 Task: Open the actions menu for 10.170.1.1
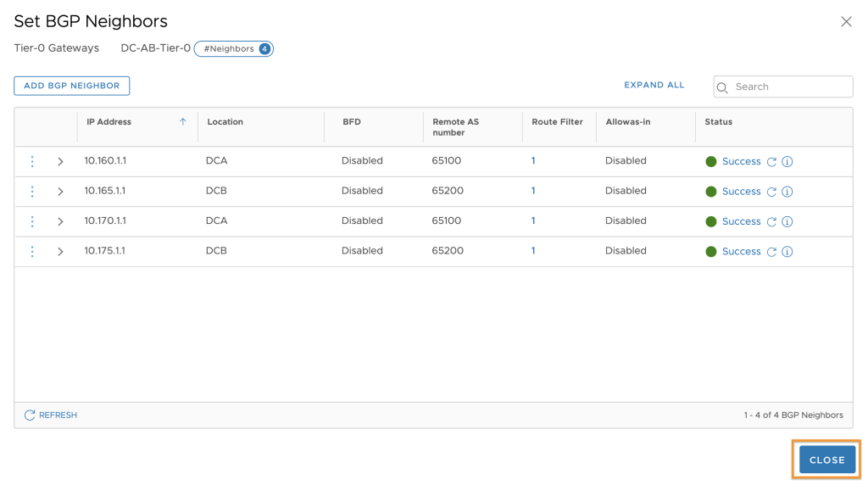(x=32, y=221)
